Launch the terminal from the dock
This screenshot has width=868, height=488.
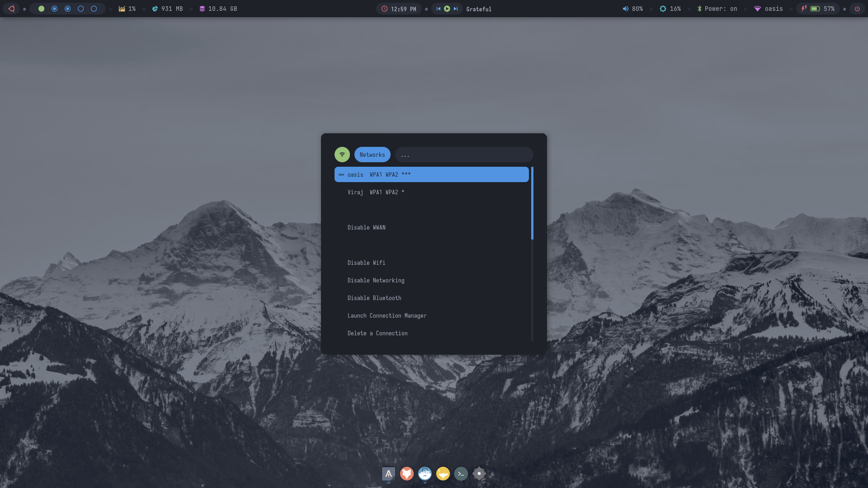pos(461,474)
